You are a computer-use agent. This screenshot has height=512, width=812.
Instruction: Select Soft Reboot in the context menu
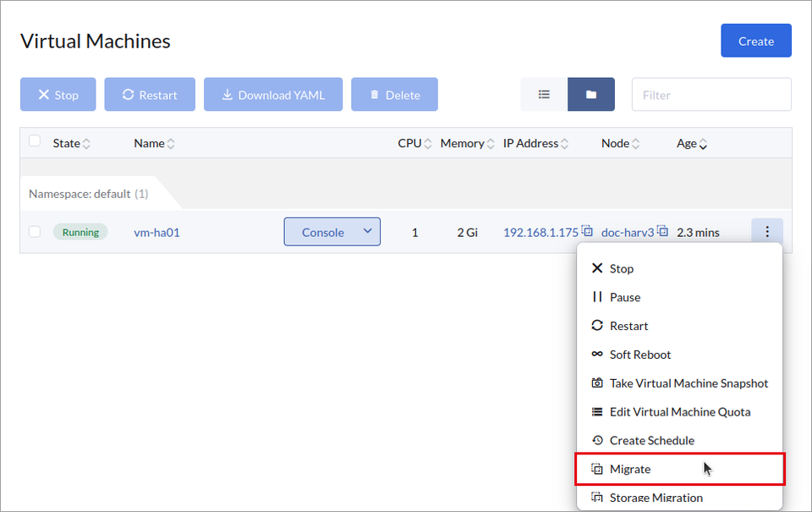click(679, 355)
